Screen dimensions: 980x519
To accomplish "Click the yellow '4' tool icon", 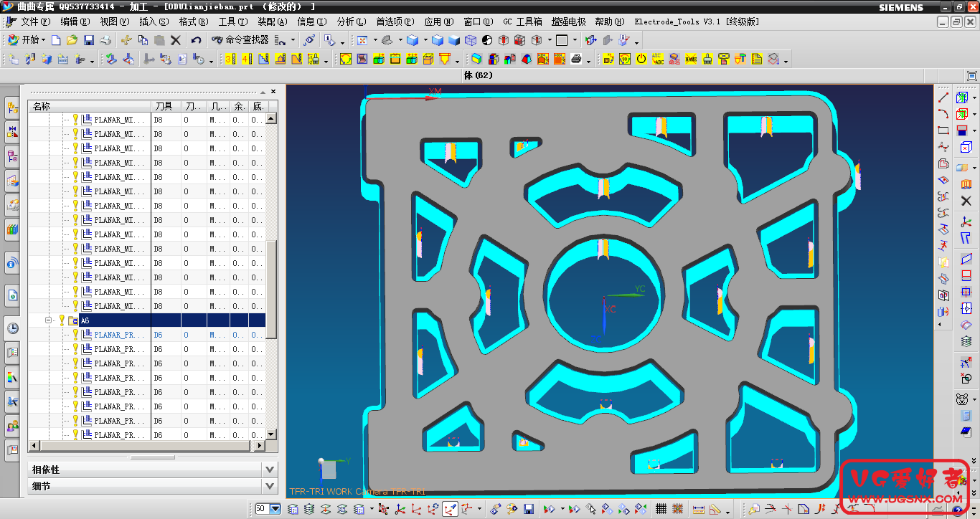I will coord(247,59).
